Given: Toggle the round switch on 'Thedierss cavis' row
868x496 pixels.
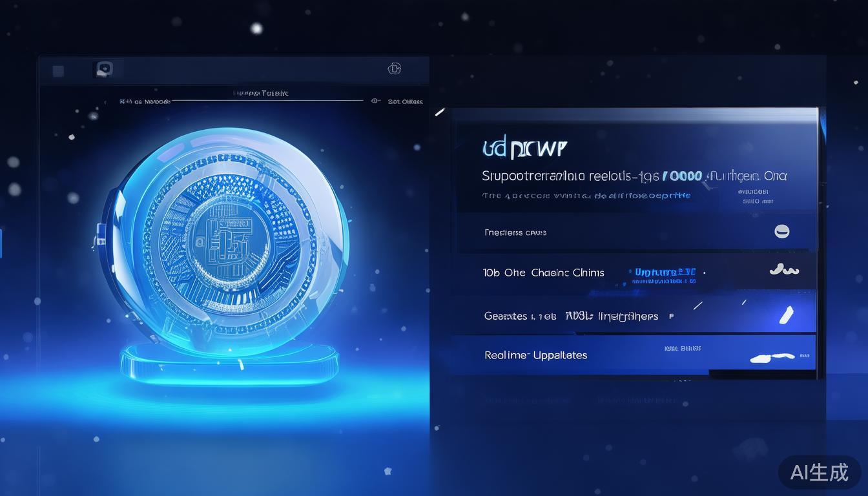Looking at the screenshot, I should [781, 231].
